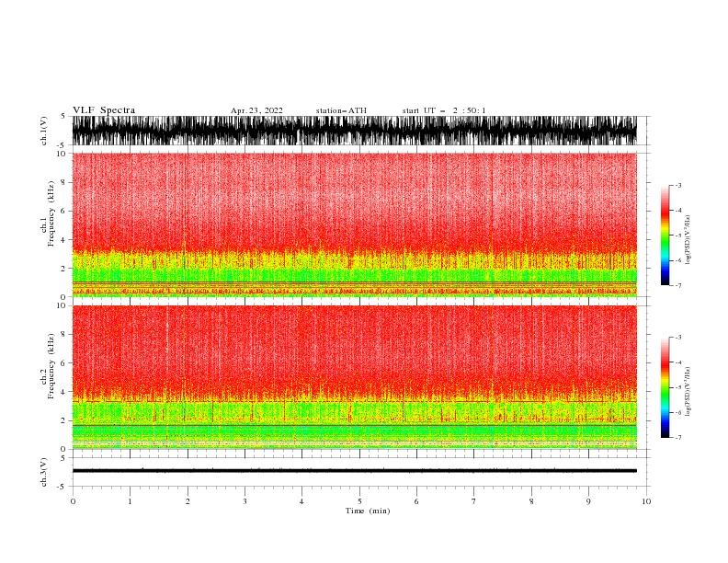Click time axis tick label "1"
Screen dimensions: 728x563
pos(130,501)
